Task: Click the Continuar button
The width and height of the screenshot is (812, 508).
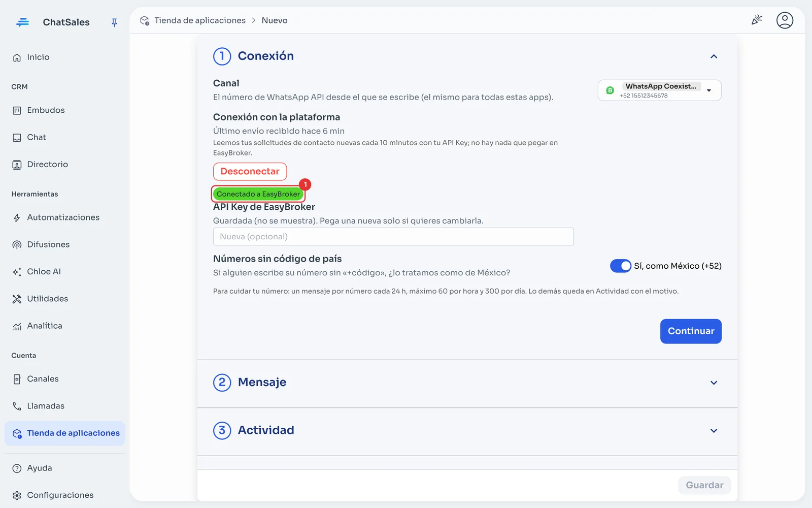Action: coord(691,331)
